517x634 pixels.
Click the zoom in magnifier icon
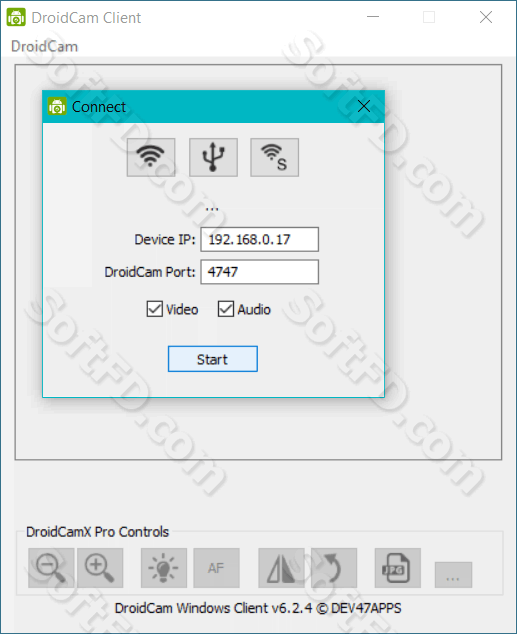coord(100,568)
